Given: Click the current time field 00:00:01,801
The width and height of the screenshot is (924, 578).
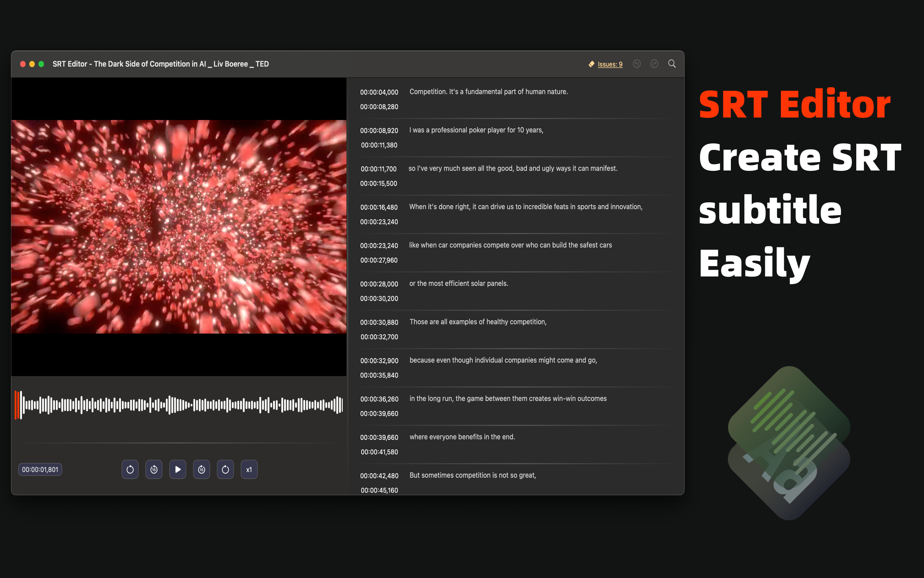Looking at the screenshot, I should pyautogui.click(x=40, y=469).
